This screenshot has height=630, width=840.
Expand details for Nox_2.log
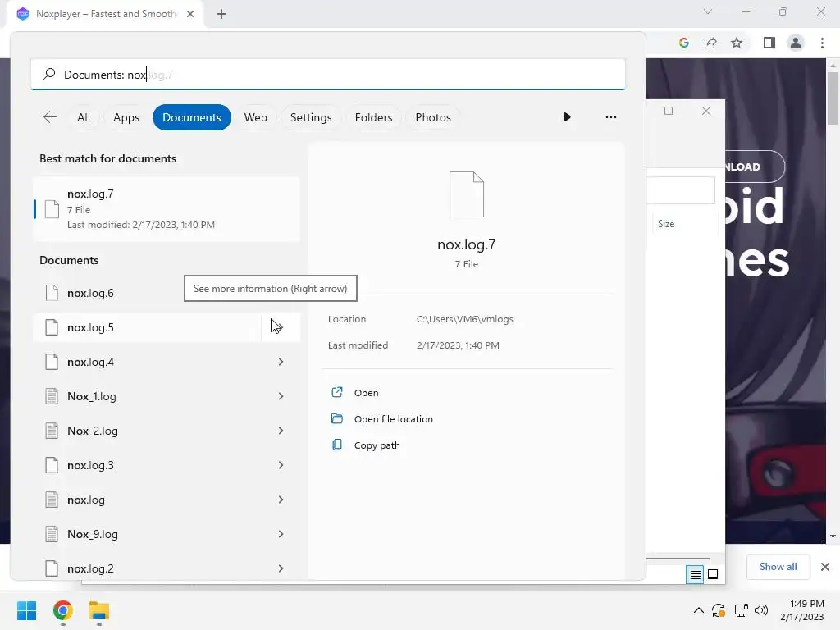[x=281, y=431]
